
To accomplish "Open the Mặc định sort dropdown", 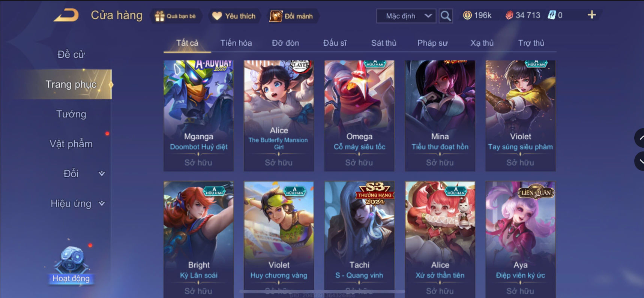I will coord(406,16).
